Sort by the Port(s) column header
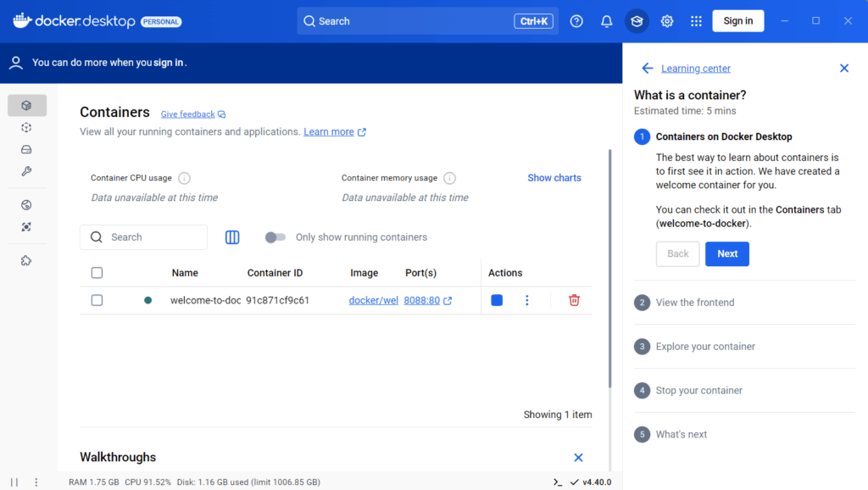This screenshot has height=490, width=868. coord(420,273)
